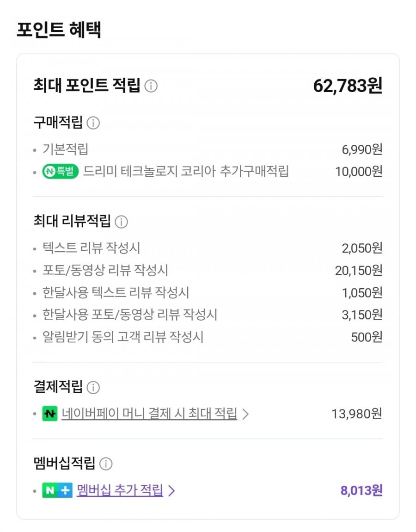Click the 결제적립 info icon

(x=93, y=387)
